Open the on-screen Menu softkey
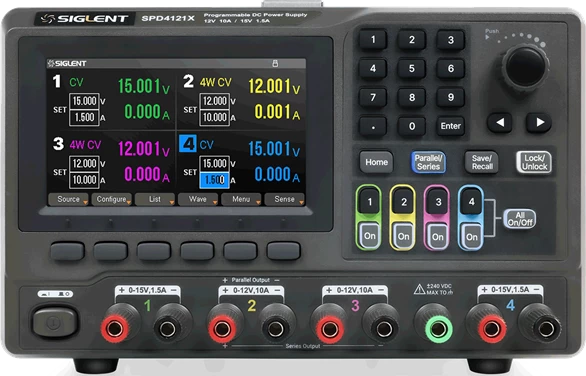 pos(241,200)
